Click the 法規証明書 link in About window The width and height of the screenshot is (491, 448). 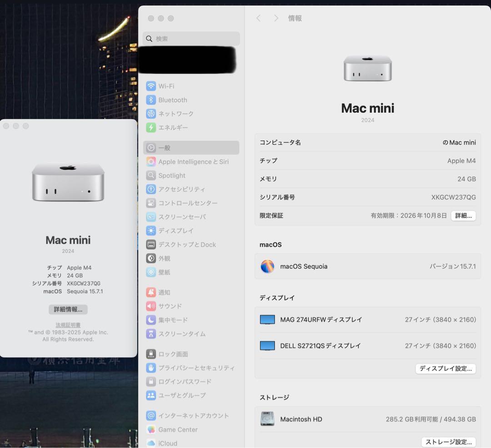point(67,323)
